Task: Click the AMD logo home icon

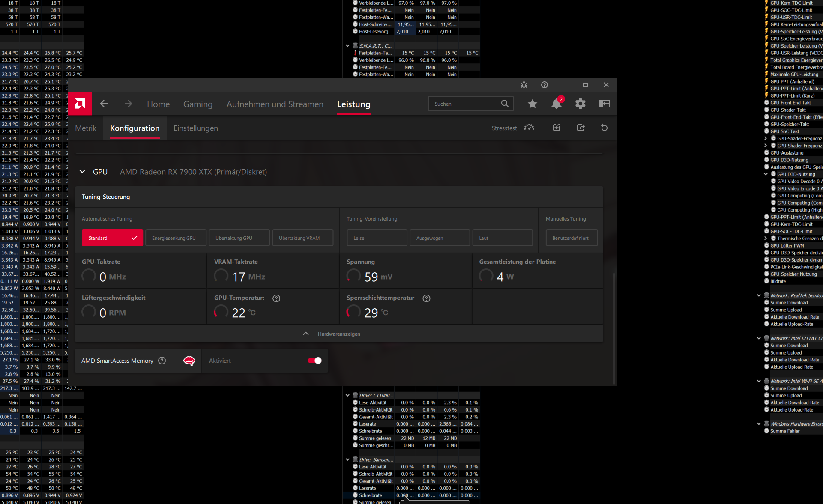Action: 80,104
